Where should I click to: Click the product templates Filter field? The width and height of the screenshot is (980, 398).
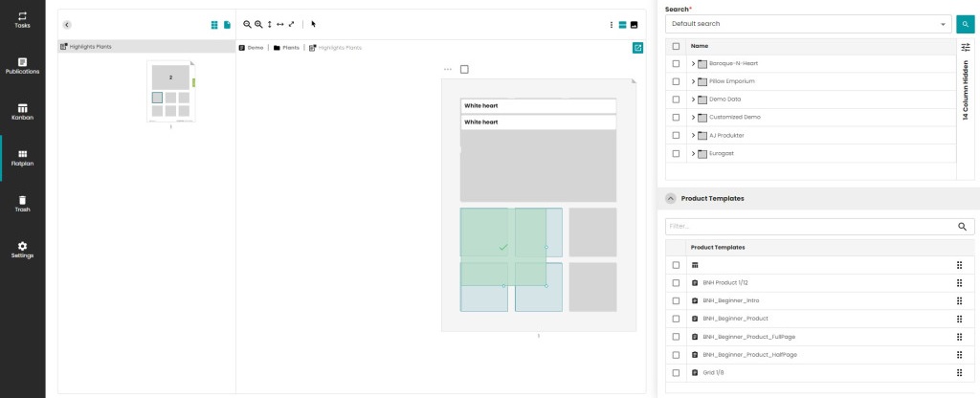pos(809,227)
